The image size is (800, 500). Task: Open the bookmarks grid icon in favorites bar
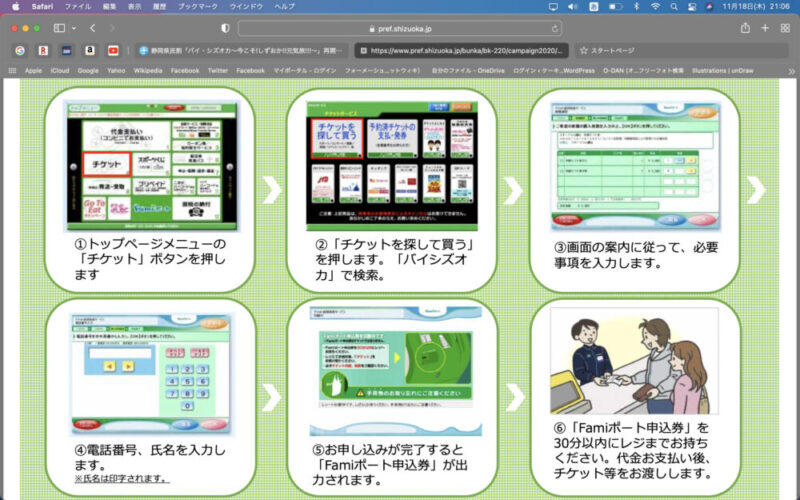click(12, 70)
